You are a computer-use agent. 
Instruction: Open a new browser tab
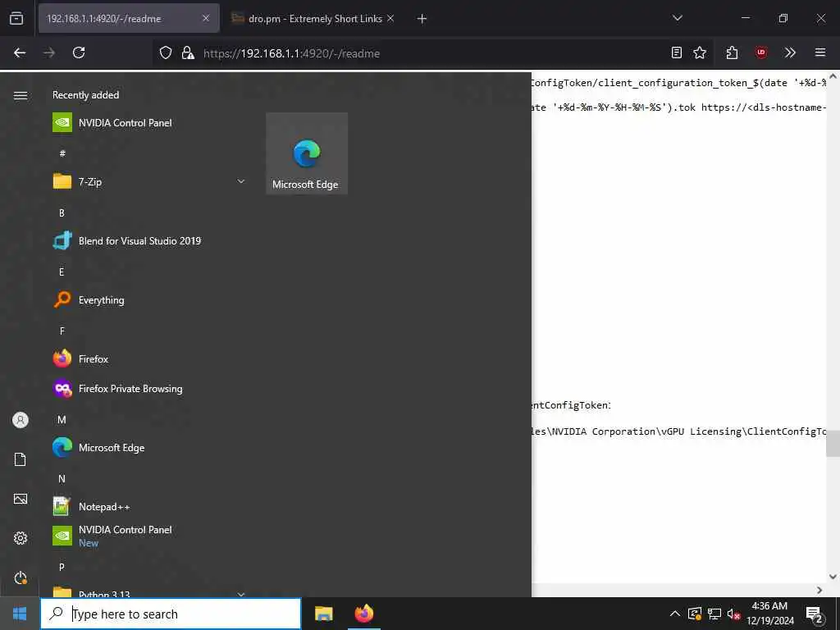[422, 19]
